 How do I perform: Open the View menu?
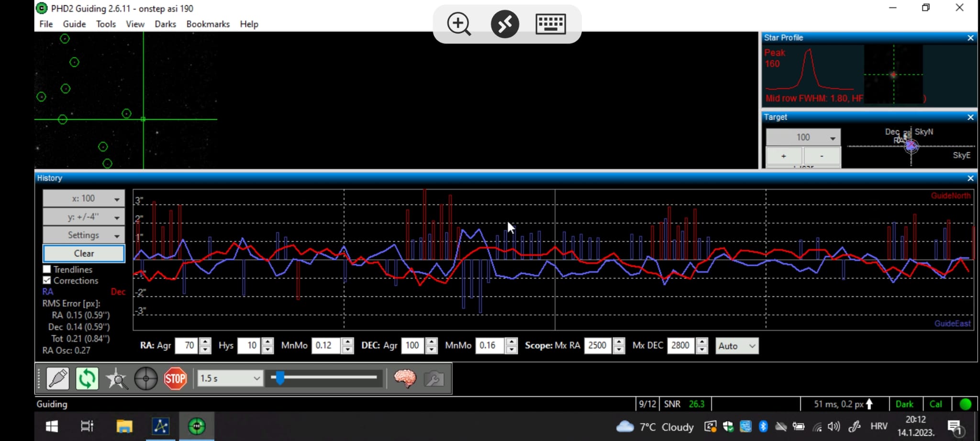coord(135,24)
